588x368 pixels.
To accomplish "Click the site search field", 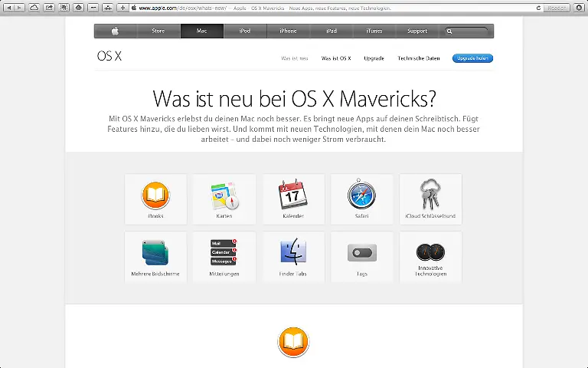I will pos(467,31).
